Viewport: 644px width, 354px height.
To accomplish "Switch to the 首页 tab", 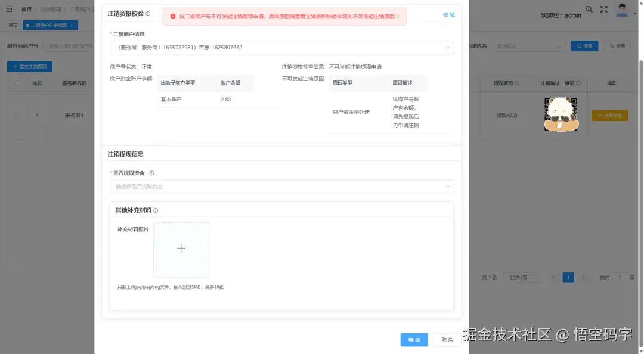I will (x=13, y=26).
